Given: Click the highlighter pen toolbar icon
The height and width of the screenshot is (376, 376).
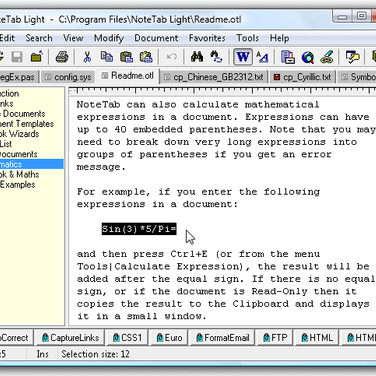Looking at the screenshot, I should pyautogui.click(x=327, y=57).
